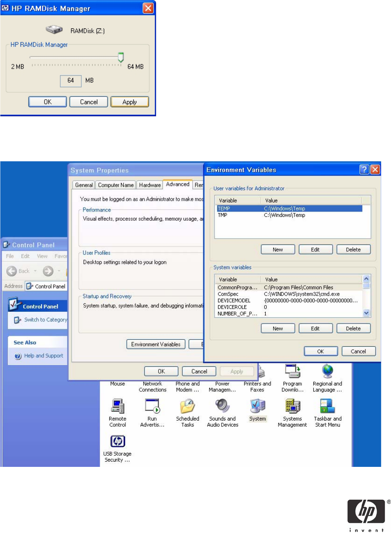The image size is (392, 539).
Task: Open the Mouse control panel icon
Action: point(117,383)
